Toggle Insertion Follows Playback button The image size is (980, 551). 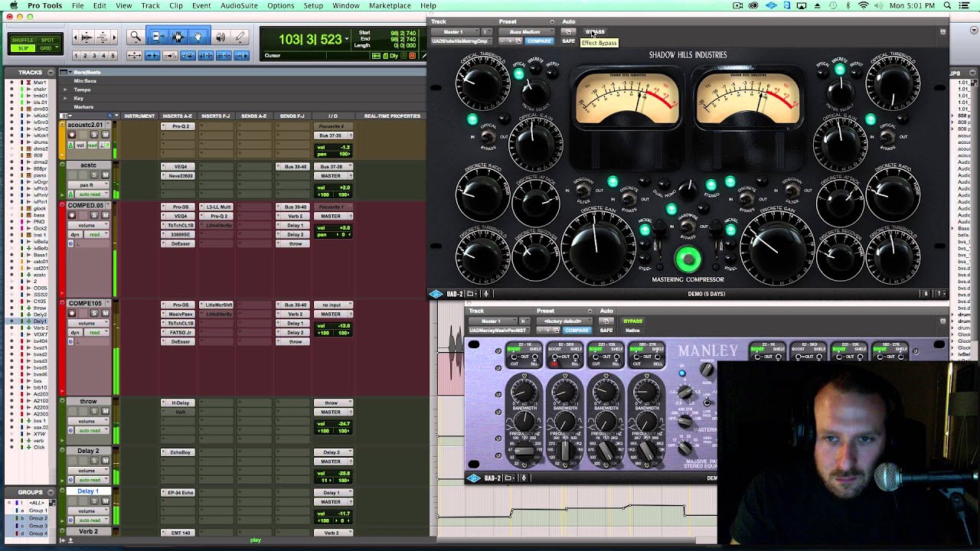[x=241, y=55]
